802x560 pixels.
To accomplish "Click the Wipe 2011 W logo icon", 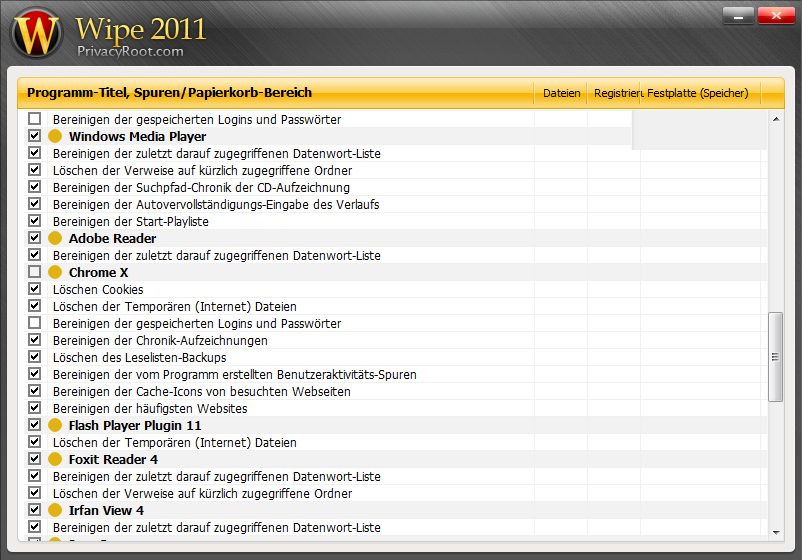I will tap(36, 33).
